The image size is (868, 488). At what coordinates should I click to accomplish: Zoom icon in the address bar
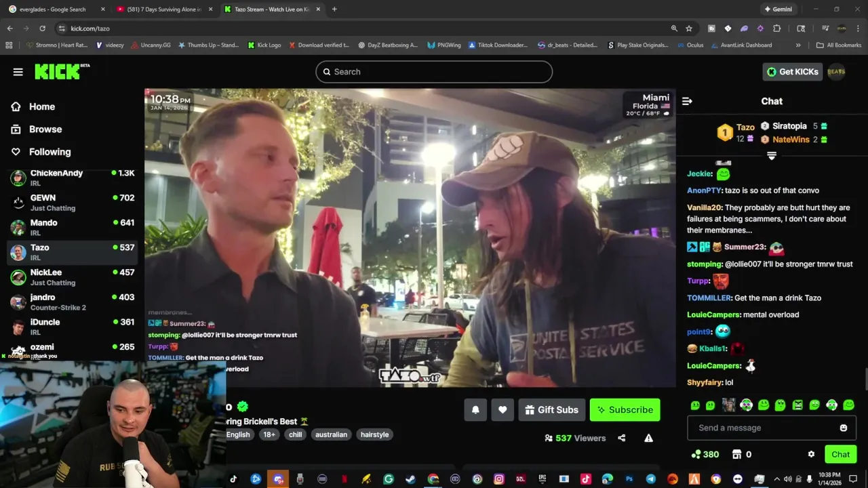(674, 28)
